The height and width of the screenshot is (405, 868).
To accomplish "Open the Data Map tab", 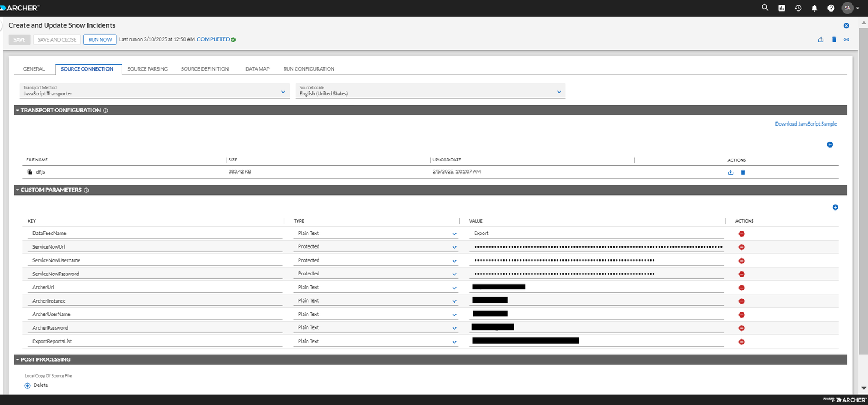I will (257, 69).
